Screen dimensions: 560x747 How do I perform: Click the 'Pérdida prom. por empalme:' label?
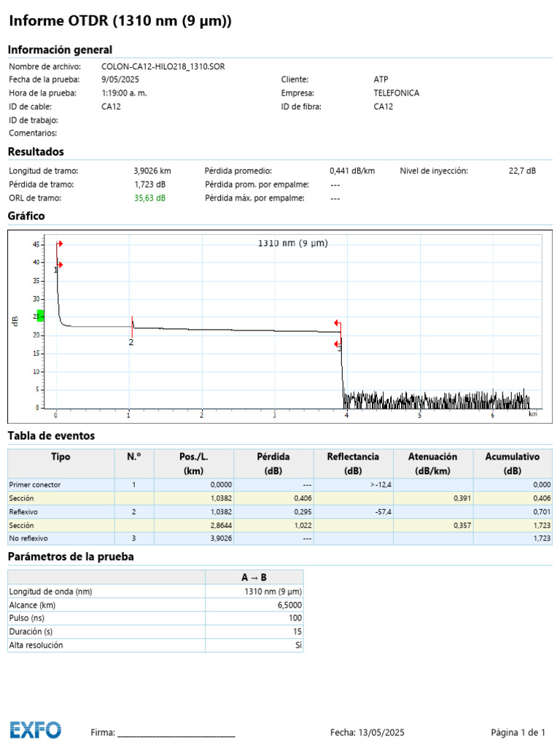[257, 185]
